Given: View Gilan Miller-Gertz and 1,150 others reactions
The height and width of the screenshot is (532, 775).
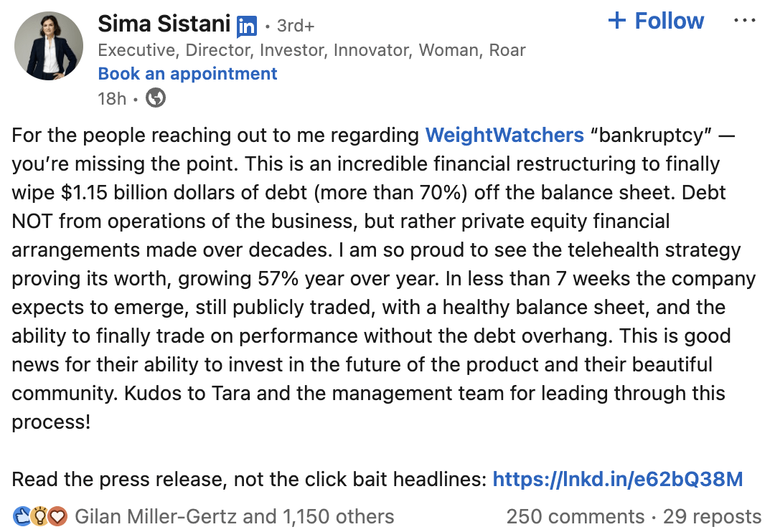Looking at the screenshot, I should point(235,516).
